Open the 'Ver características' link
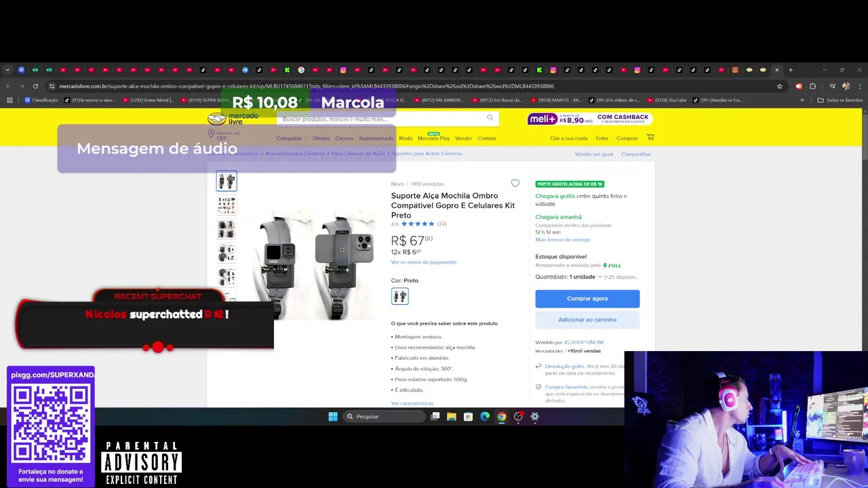868x488 pixels. (412, 403)
